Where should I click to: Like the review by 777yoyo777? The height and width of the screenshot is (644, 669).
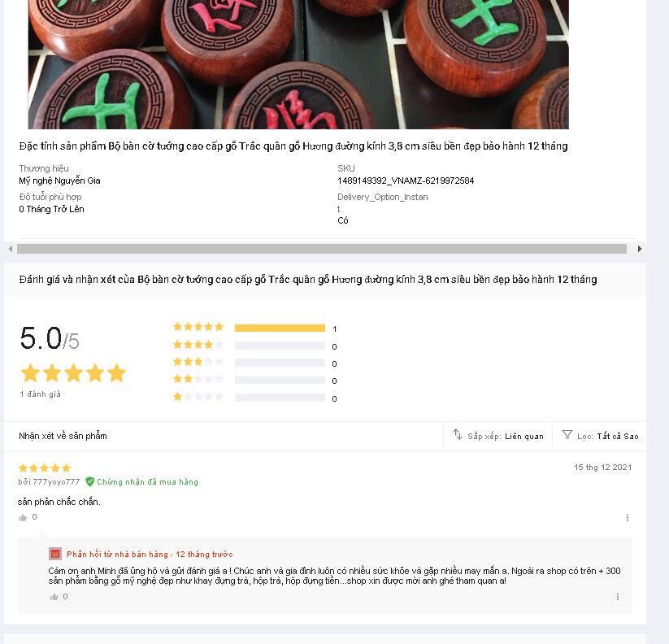[x=23, y=518]
